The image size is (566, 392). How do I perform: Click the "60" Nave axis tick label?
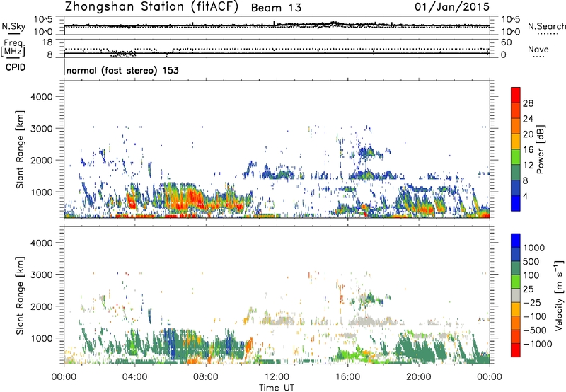click(506, 42)
